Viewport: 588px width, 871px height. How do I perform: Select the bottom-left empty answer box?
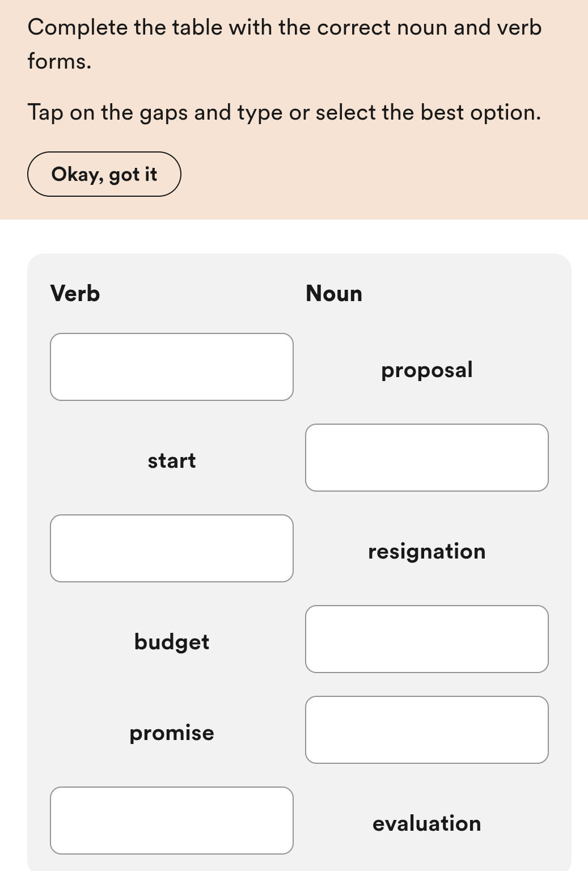pos(172,821)
